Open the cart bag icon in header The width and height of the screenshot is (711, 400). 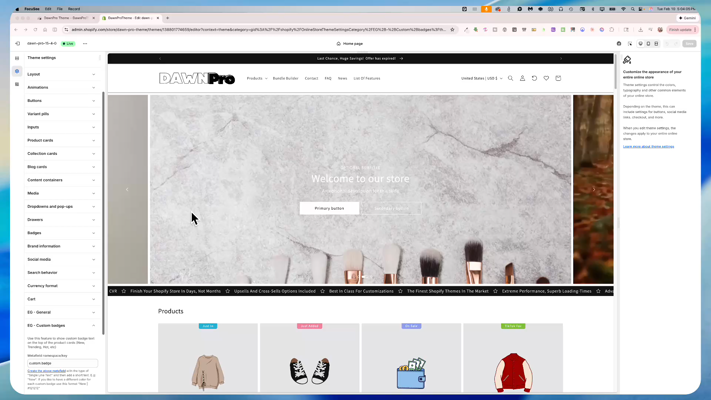(x=558, y=78)
